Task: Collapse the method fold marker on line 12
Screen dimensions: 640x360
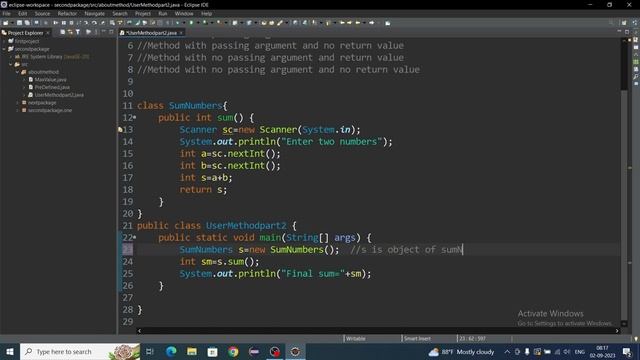Action: (x=135, y=118)
